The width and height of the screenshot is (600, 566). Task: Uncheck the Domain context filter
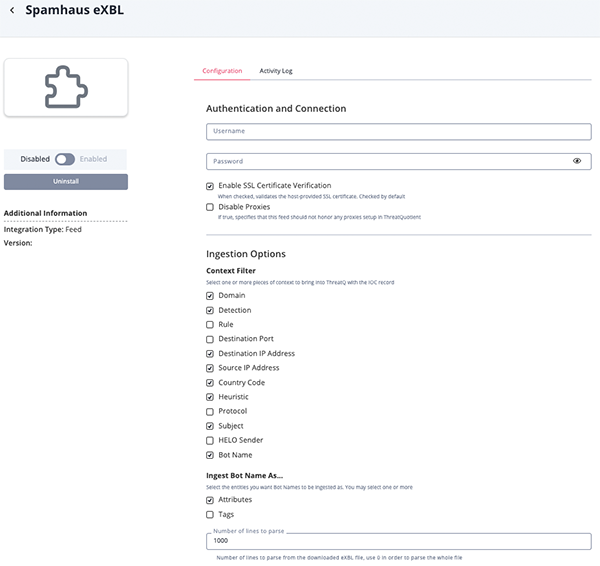click(x=210, y=296)
